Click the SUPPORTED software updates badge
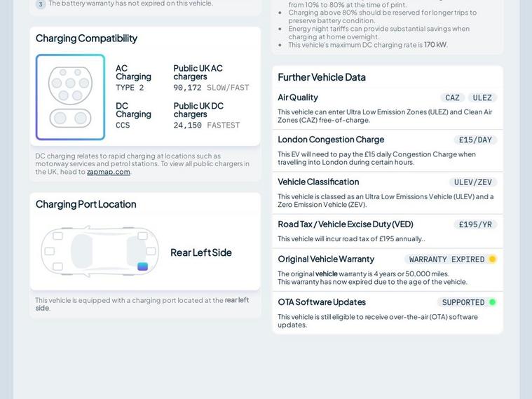Screen dimensions: 532x399 tap(463, 302)
